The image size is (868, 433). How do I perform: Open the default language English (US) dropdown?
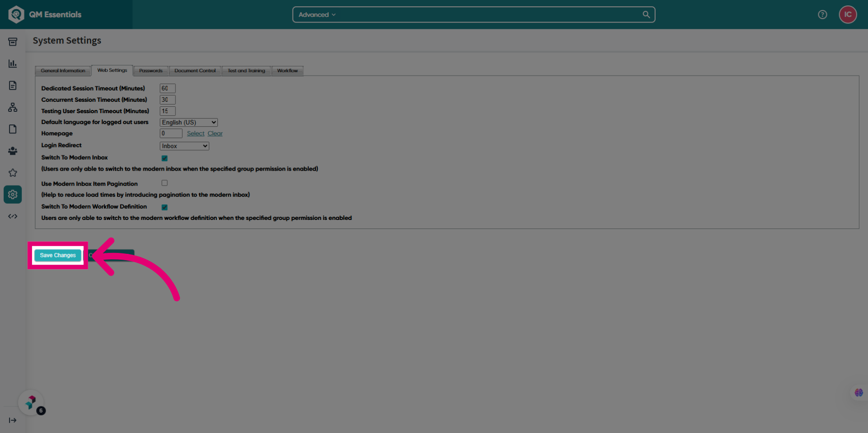tap(189, 123)
